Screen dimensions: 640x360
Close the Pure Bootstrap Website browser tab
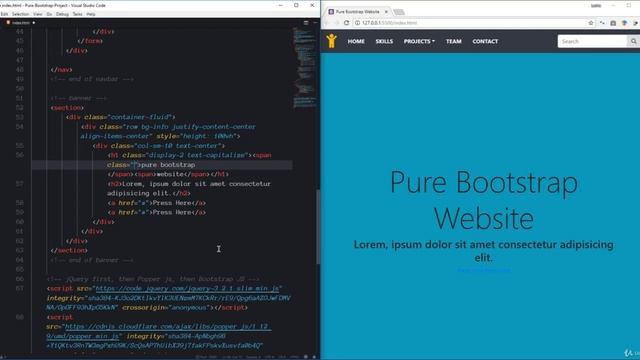point(386,12)
